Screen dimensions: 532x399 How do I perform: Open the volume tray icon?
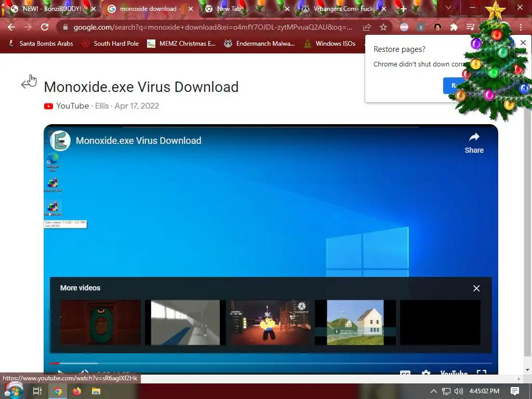[458, 391]
